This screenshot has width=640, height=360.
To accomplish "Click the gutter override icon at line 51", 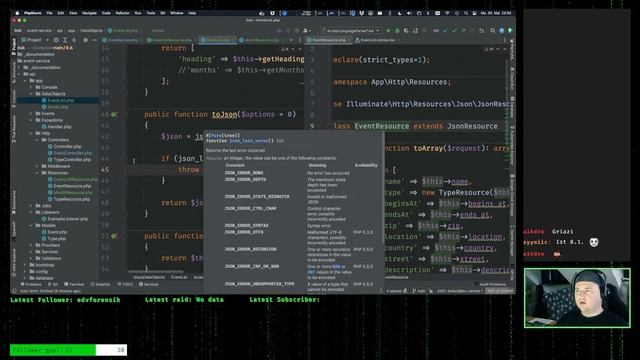I will coord(114,236).
